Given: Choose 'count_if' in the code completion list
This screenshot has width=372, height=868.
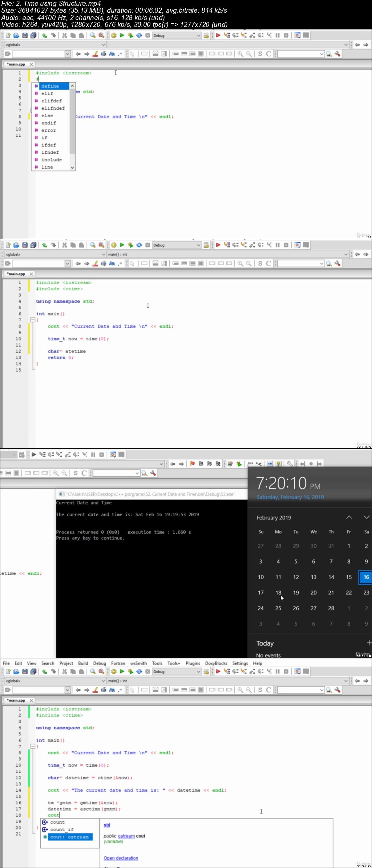Looking at the screenshot, I should 62,829.
